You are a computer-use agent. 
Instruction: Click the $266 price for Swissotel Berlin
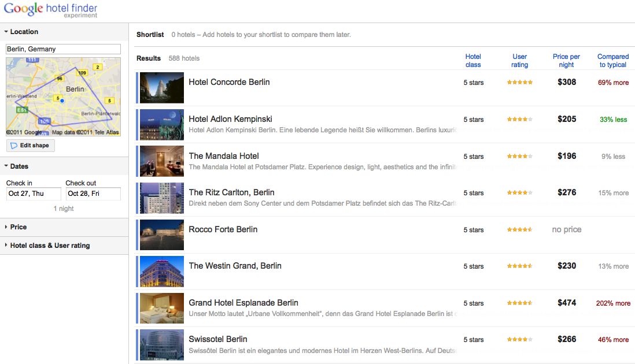coord(567,339)
